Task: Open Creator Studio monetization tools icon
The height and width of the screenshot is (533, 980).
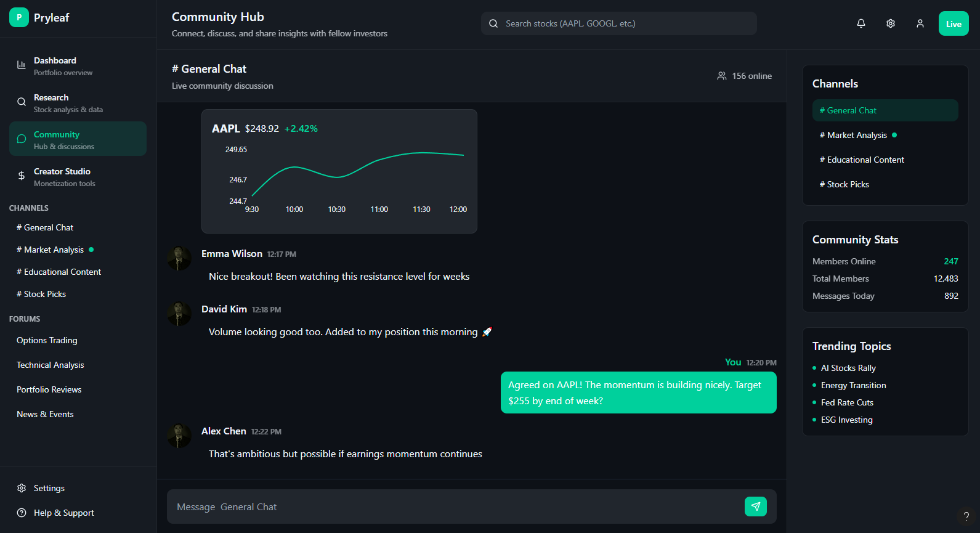Action: tap(21, 176)
